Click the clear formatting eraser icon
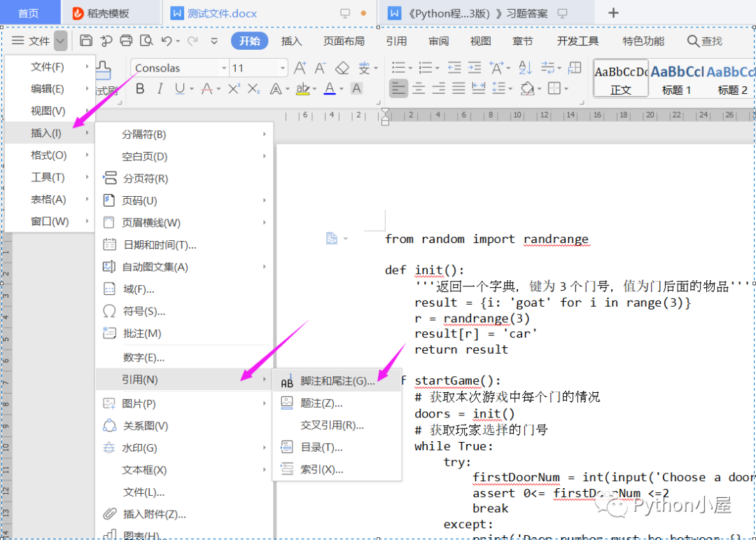Image resolution: width=756 pixels, height=540 pixels. pos(342,68)
